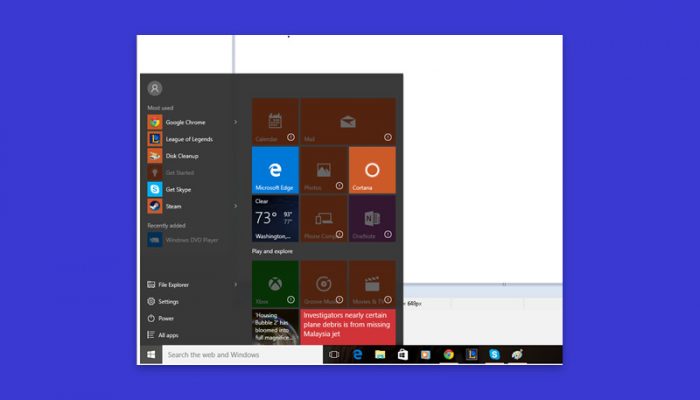This screenshot has width=700, height=400.
Task: Open Chrome from the taskbar
Action: click(449, 354)
